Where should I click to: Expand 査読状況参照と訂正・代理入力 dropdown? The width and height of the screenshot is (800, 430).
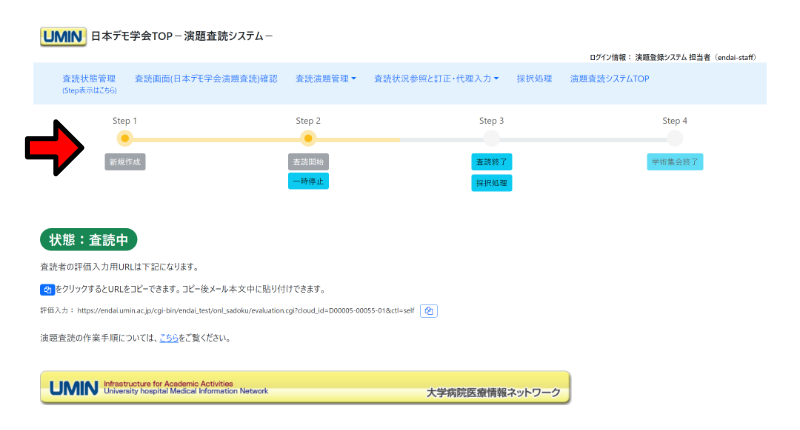click(437, 79)
